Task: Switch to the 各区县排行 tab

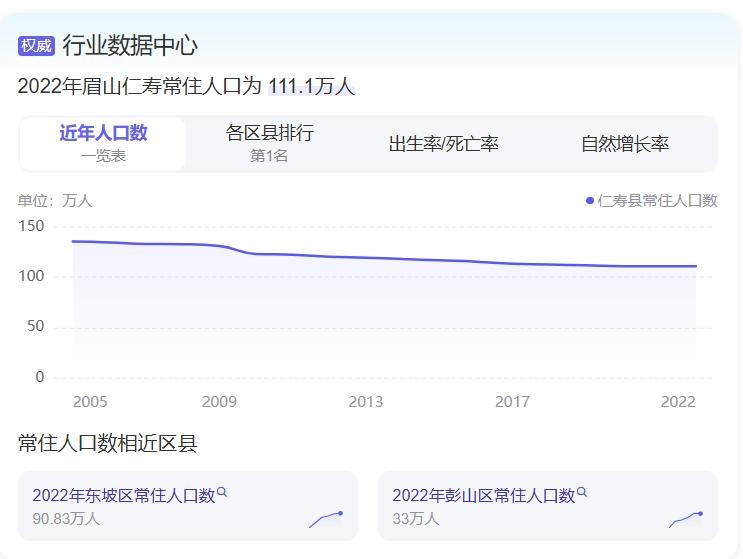Action: (269, 143)
